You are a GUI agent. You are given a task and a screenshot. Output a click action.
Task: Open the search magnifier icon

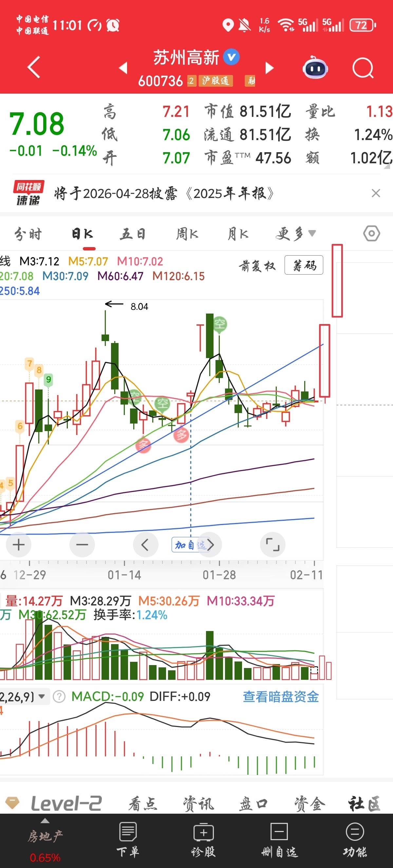click(363, 68)
